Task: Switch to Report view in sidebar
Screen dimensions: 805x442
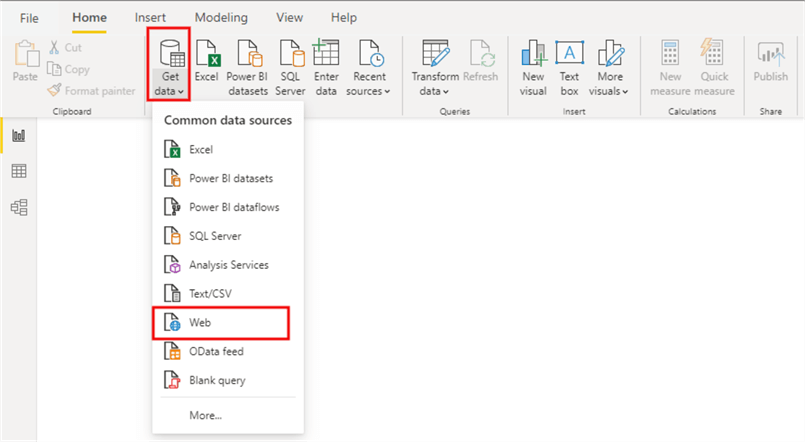Action: pyautogui.click(x=18, y=136)
